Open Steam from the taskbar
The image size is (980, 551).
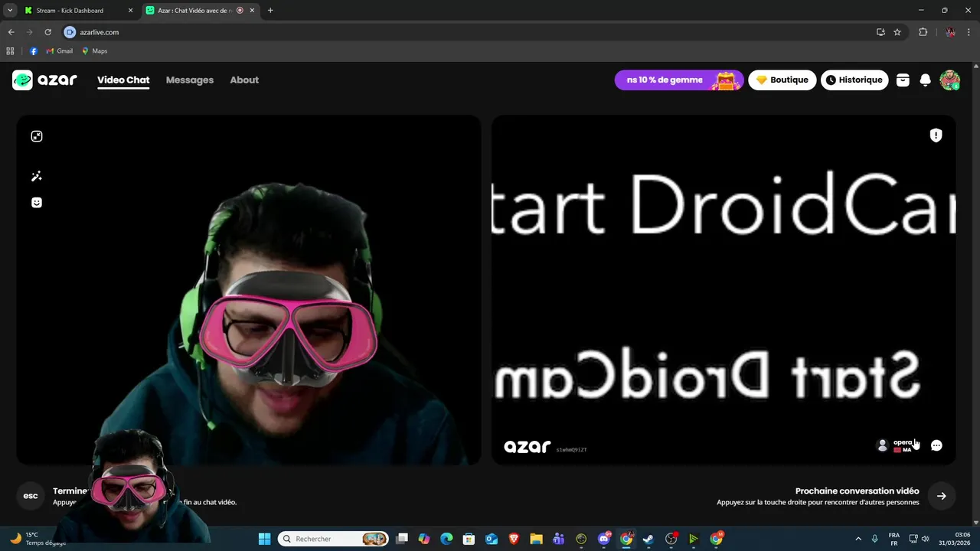click(648, 539)
